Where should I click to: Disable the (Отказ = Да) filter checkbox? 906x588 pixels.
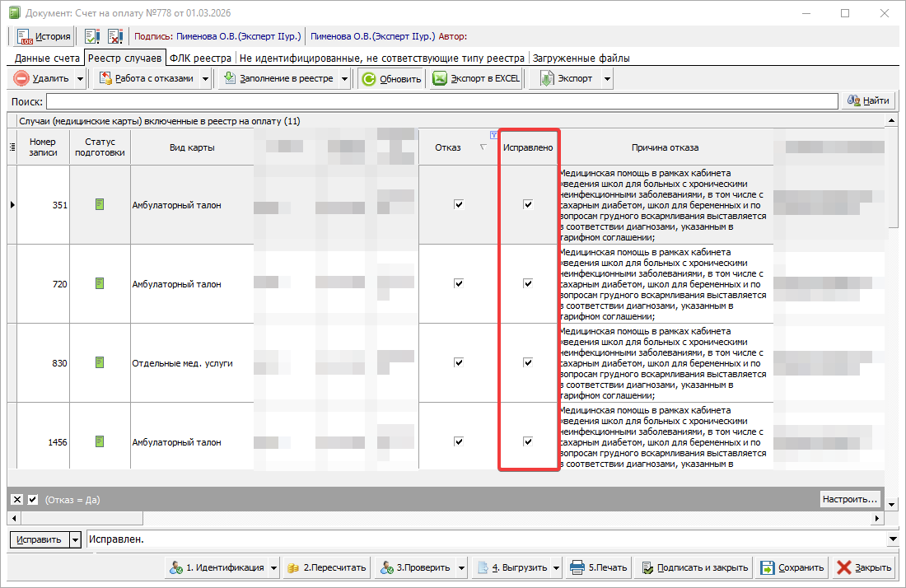33,500
